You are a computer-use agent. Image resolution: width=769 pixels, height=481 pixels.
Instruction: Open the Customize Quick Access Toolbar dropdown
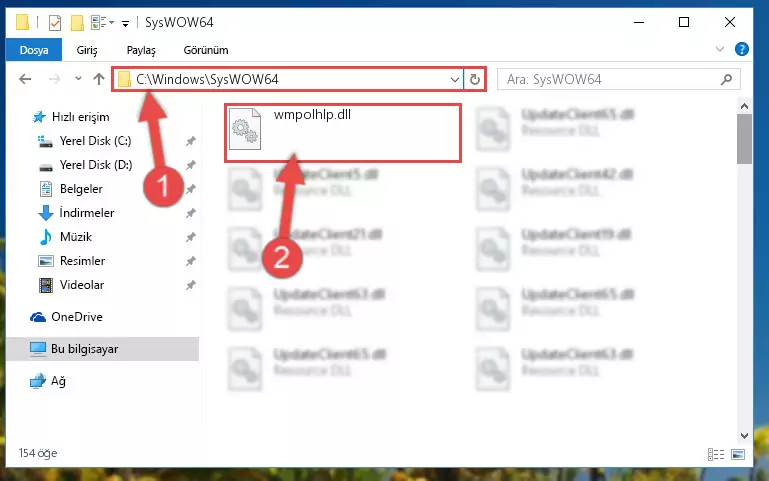pos(126,23)
